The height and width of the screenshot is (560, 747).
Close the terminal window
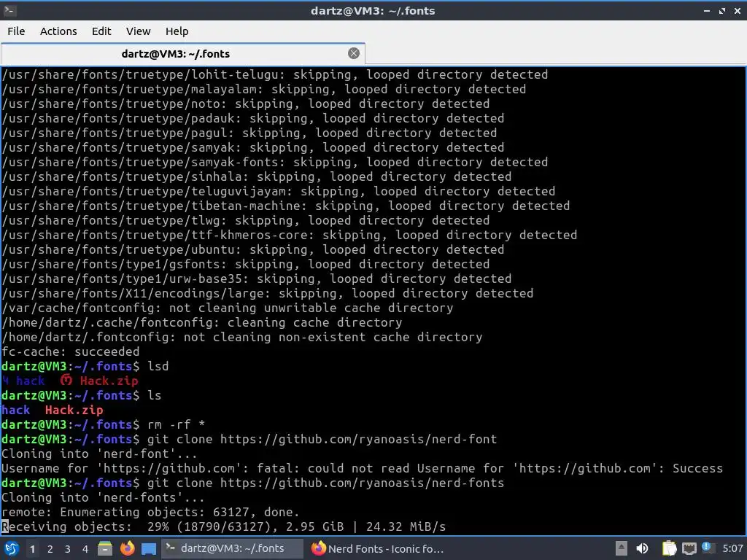[737, 10]
